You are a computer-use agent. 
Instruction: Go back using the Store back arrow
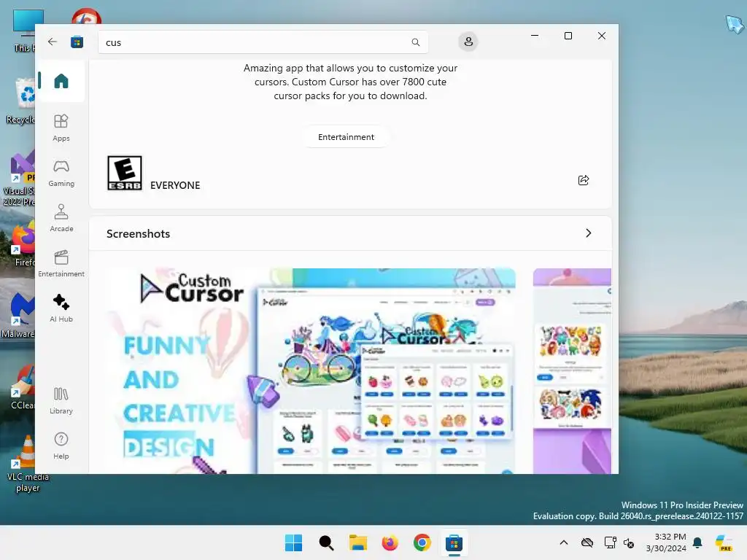(x=53, y=42)
